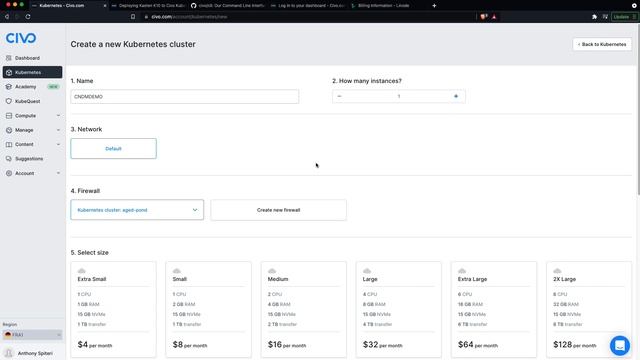Expand the Content menu chevron
The height and width of the screenshot is (360, 640).
[x=58, y=144]
